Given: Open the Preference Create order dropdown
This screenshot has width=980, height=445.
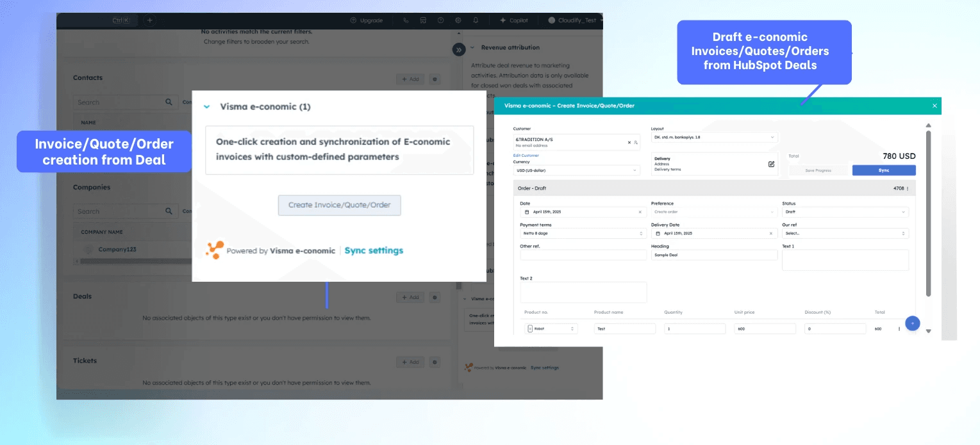Looking at the screenshot, I should tap(715, 212).
